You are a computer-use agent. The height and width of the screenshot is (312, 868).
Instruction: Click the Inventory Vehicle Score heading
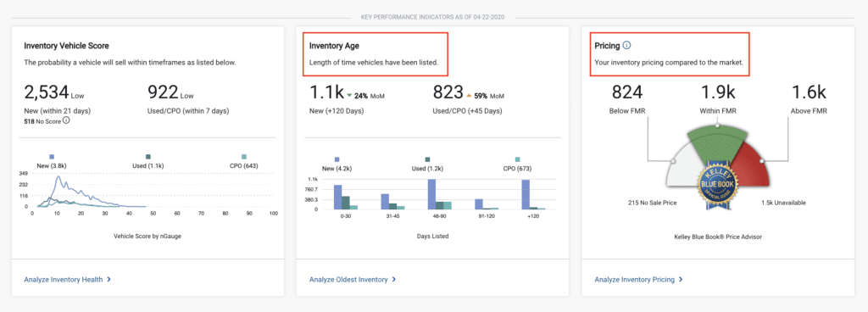coord(66,46)
